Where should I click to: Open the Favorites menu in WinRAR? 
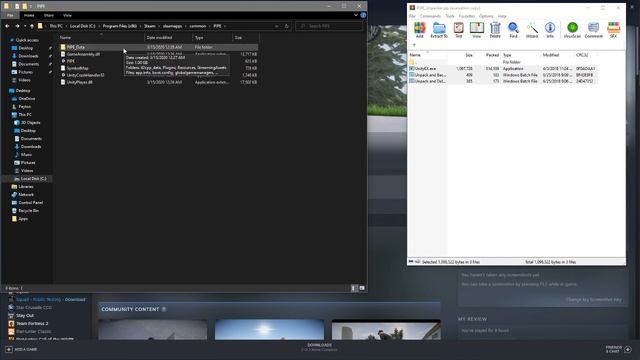tap(467, 16)
